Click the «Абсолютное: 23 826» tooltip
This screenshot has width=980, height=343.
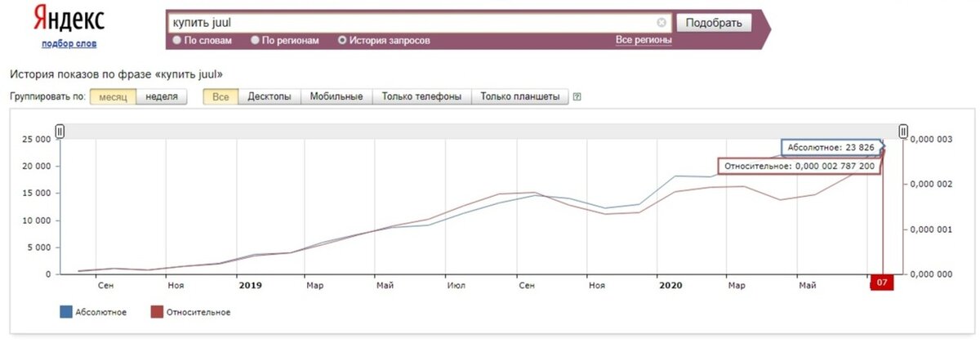tap(831, 148)
